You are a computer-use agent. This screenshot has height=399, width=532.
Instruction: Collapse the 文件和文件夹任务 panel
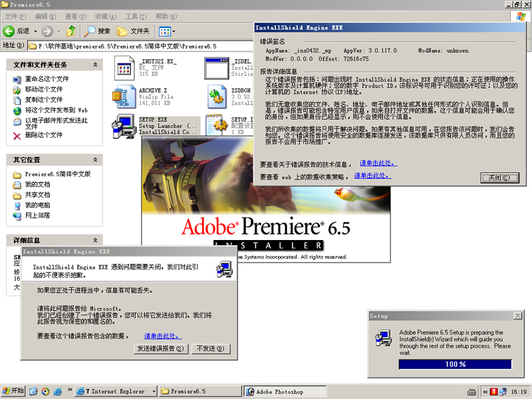point(95,65)
